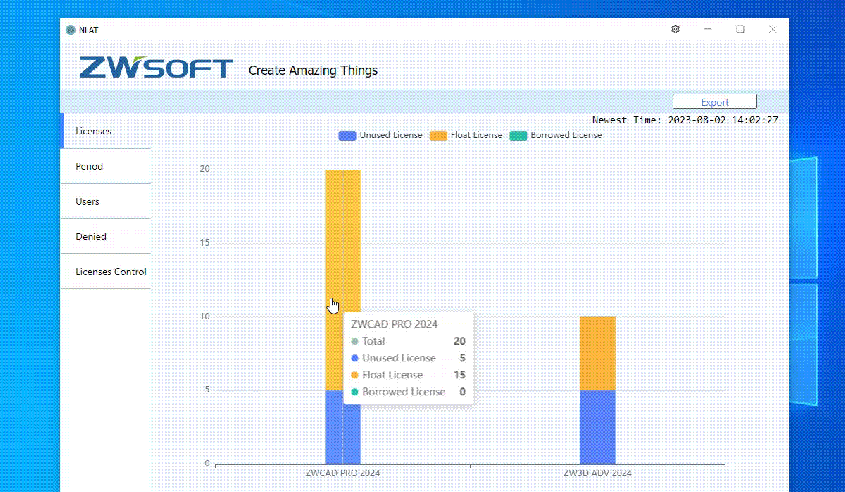
Task: Toggle Unused License legend series
Action: click(380, 135)
